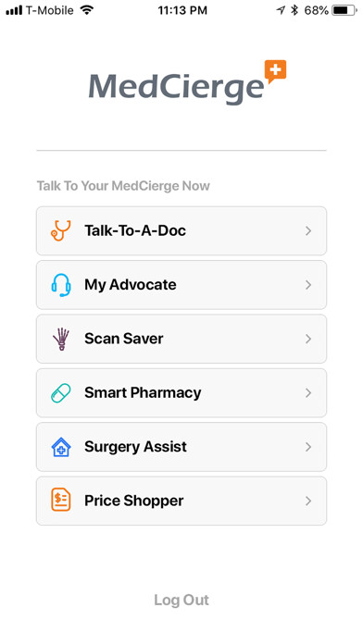The height and width of the screenshot is (644, 363).
Task: Tap the orange plus speech bubble logo
Action: coord(275,71)
